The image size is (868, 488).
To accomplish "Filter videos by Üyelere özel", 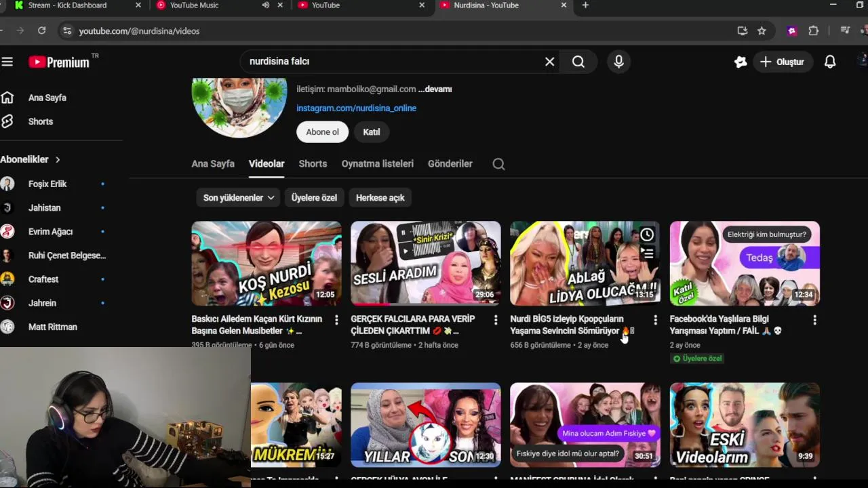I will [x=314, y=198].
